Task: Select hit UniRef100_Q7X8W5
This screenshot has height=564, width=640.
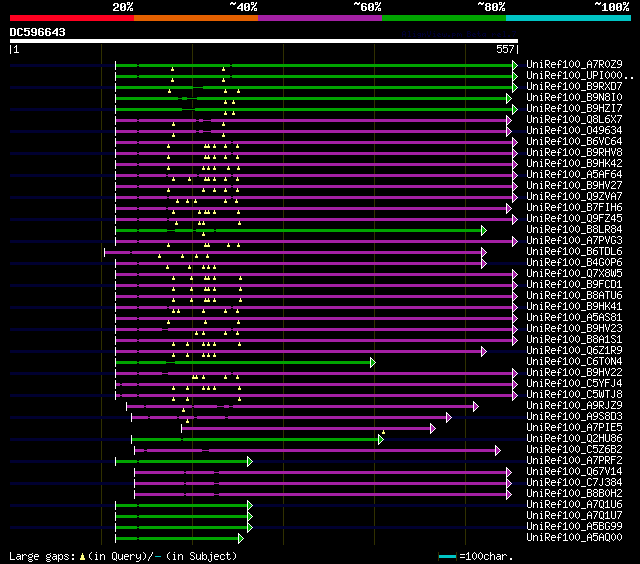Action: (574, 274)
